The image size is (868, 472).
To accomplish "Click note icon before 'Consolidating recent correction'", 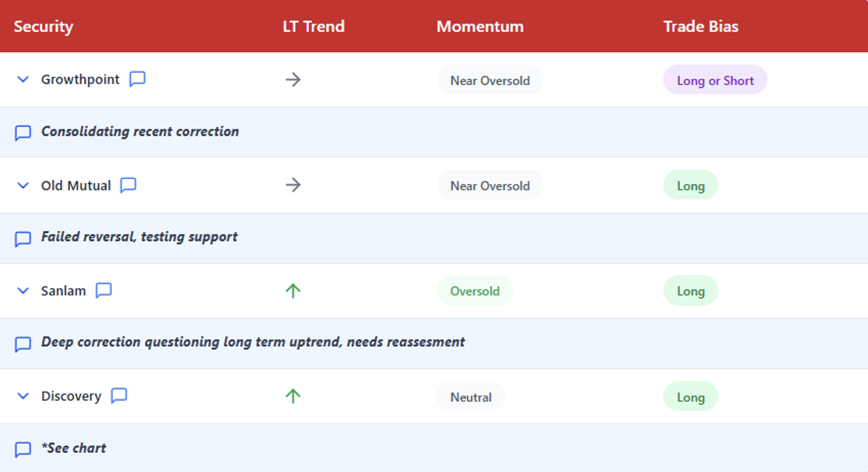I will [23, 133].
